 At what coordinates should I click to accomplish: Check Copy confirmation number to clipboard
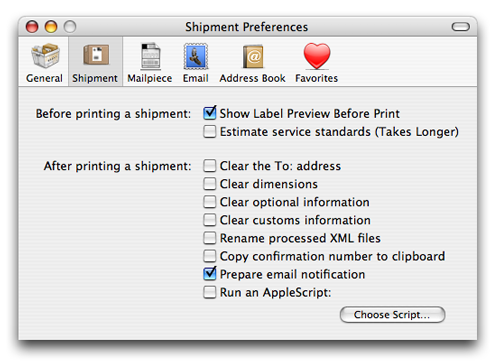(210, 256)
